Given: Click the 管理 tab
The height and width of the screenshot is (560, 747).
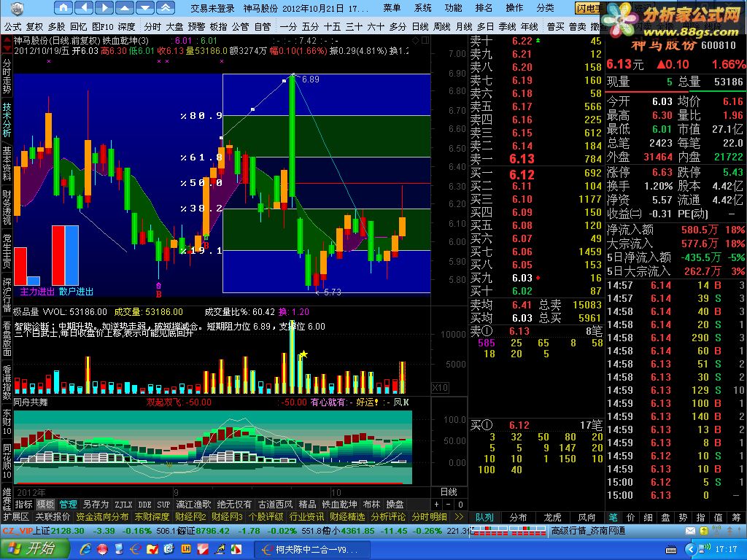Looking at the screenshot, I should tap(68, 505).
